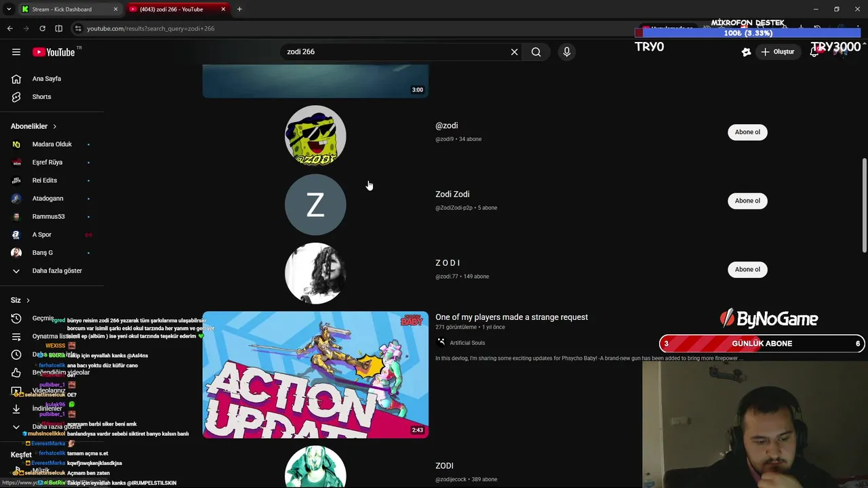Image resolution: width=868 pixels, height=488 pixels.
Task: Click the page vertical scrollbar thumb
Action: [864, 206]
